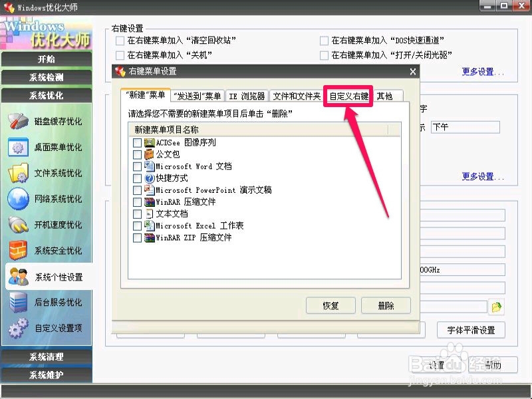Open the 文件和文件夹 tab
The height and width of the screenshot is (399, 532).
[297, 96]
